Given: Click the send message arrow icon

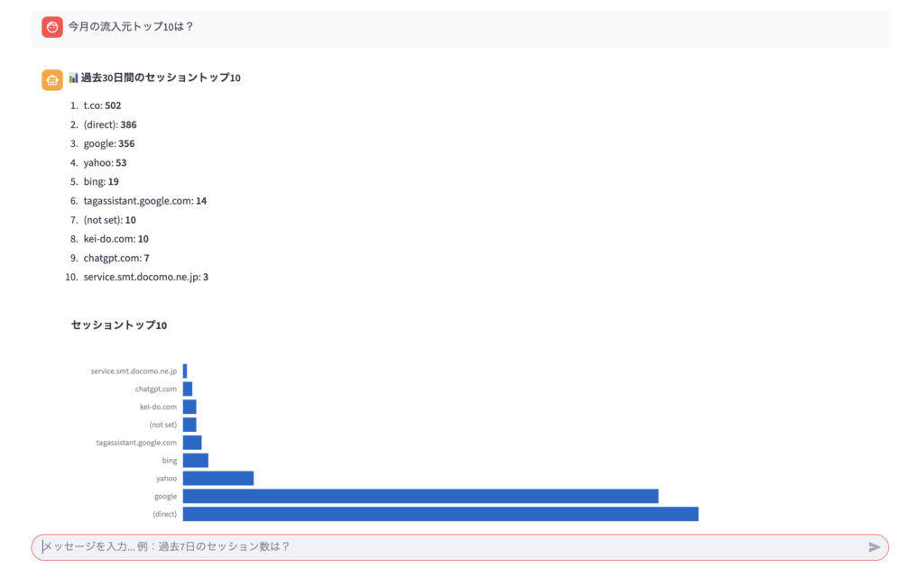Looking at the screenshot, I should [873, 547].
